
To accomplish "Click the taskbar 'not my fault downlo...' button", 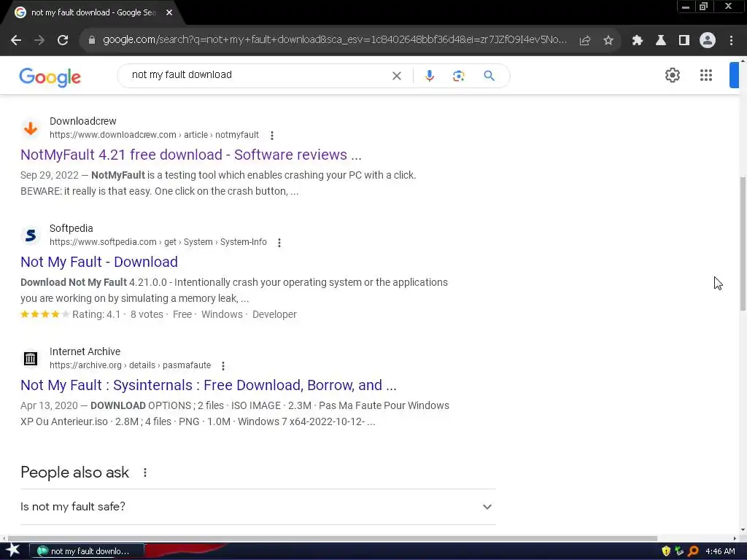I will tap(87, 551).
